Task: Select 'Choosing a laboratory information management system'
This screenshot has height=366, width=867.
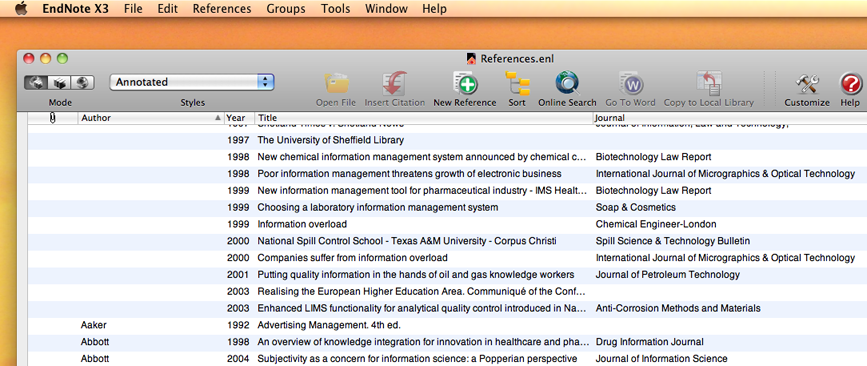Action: click(x=447, y=207)
